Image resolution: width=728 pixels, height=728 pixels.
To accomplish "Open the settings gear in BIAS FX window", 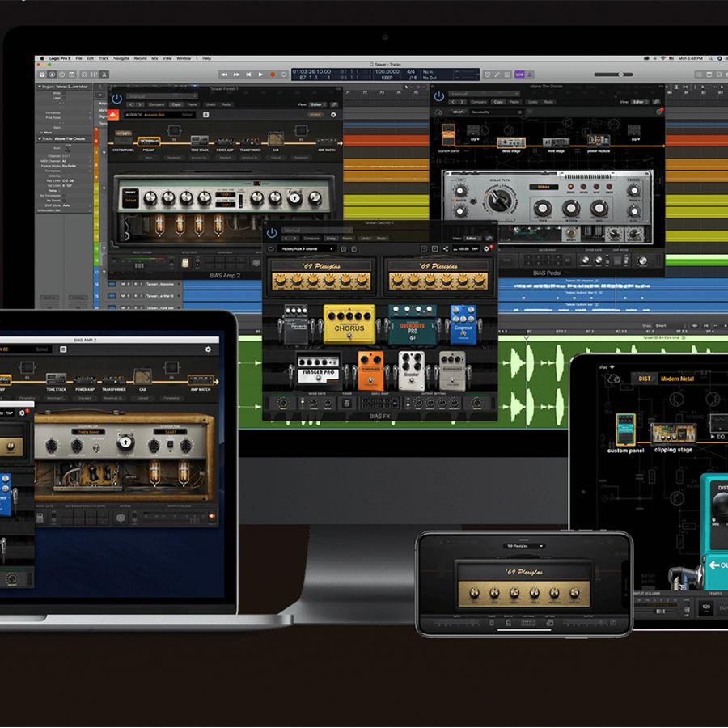I will (487, 249).
